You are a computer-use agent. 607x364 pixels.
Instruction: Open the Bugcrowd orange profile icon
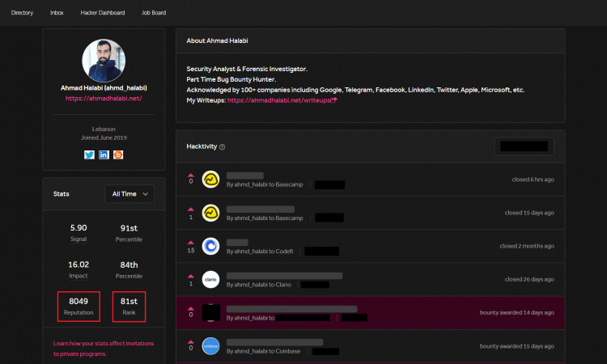(x=118, y=154)
